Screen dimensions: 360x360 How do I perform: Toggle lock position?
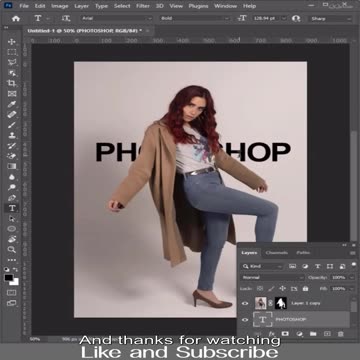coord(283,289)
